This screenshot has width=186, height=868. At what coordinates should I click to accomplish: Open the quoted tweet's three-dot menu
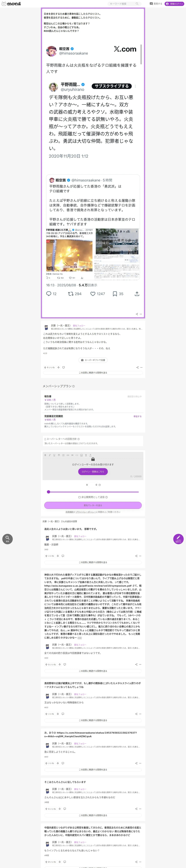pyautogui.click(x=135, y=86)
